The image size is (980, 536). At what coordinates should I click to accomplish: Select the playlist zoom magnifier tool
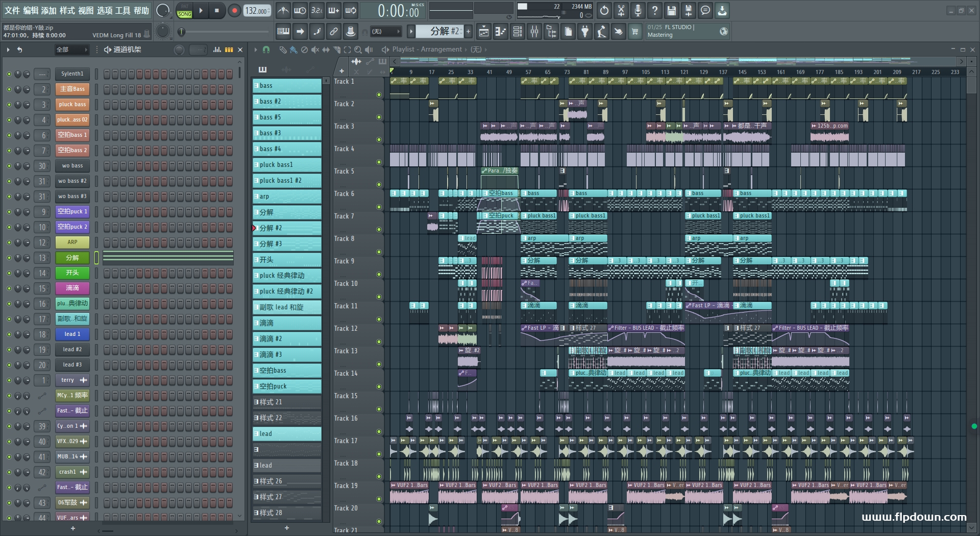pos(358,50)
